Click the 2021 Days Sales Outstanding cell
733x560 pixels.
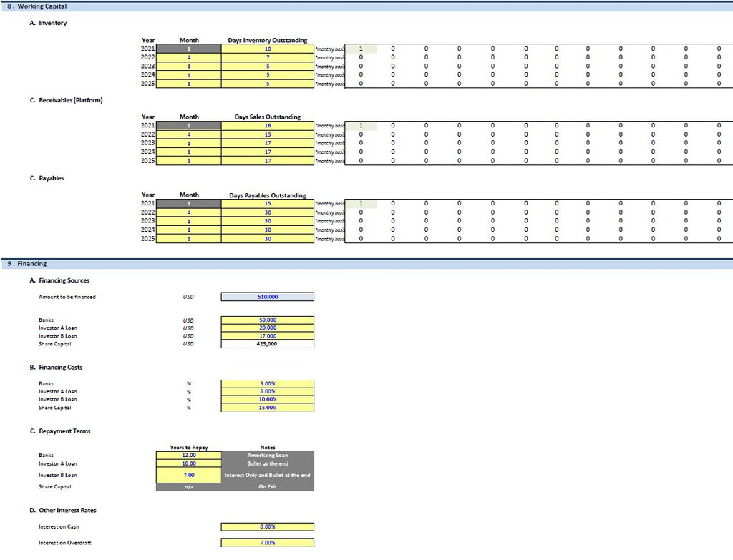tap(268, 126)
